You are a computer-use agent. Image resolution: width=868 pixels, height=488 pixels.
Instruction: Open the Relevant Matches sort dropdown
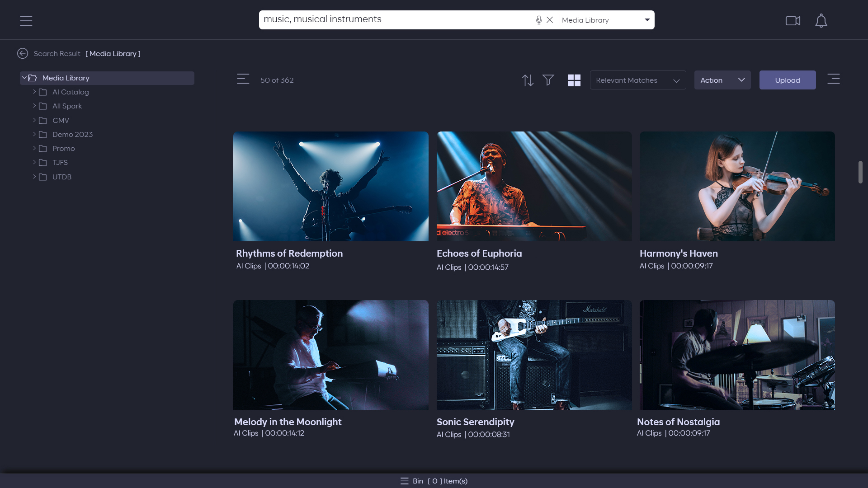[638, 80]
